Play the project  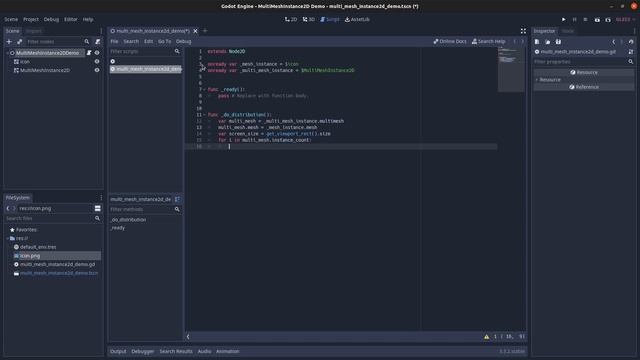(564, 19)
